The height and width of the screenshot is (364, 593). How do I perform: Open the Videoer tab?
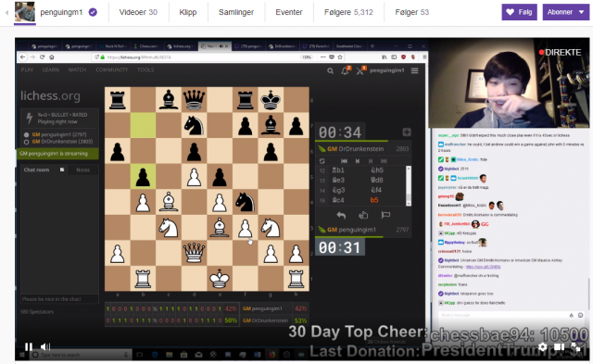138,12
